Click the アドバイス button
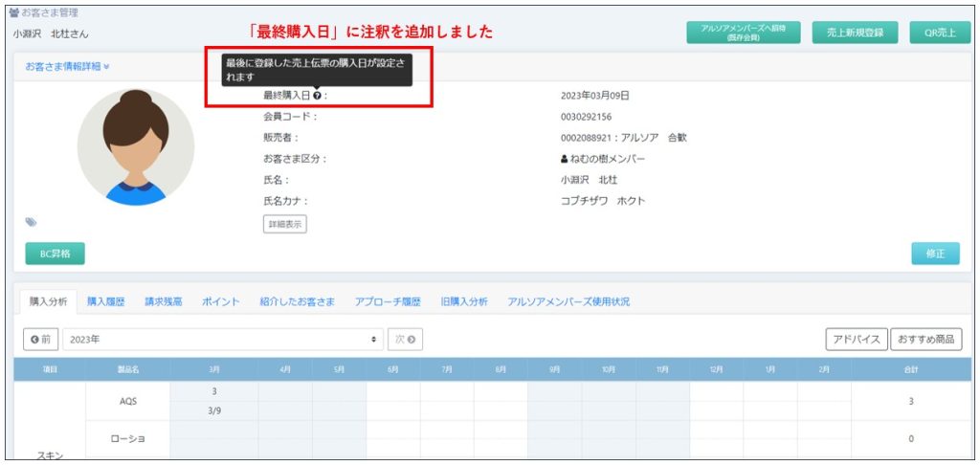Viewport: 980px width, 465px height. 855,340
